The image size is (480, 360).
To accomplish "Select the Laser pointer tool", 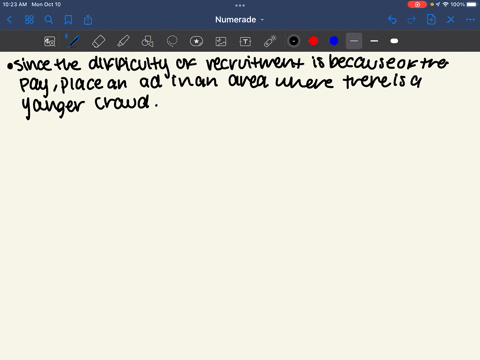I will click(x=270, y=41).
